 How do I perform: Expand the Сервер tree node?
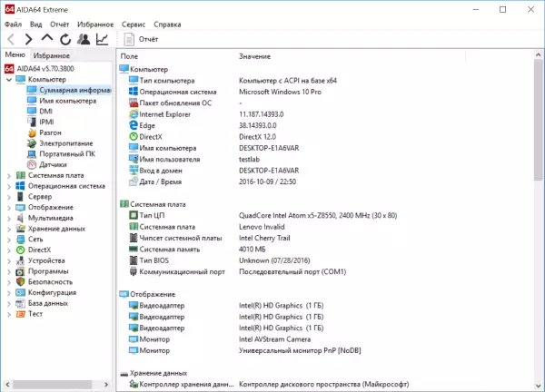coord(9,197)
